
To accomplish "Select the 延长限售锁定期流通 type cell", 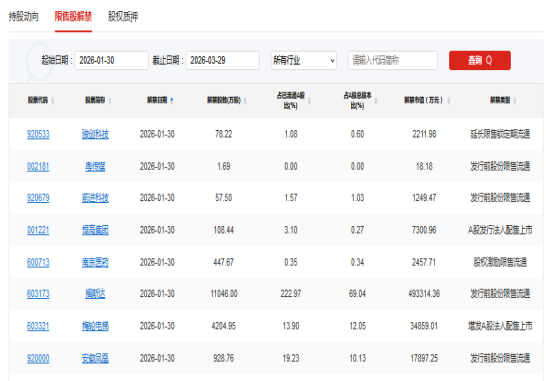I will [x=500, y=134].
